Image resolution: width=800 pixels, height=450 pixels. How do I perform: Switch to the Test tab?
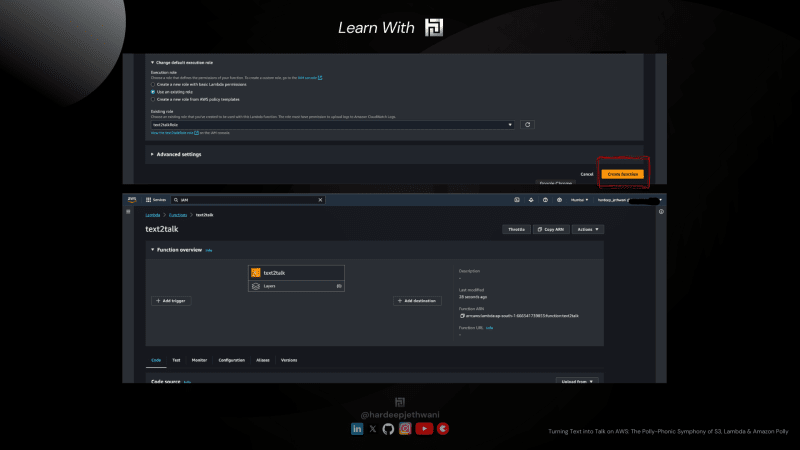tap(176, 360)
